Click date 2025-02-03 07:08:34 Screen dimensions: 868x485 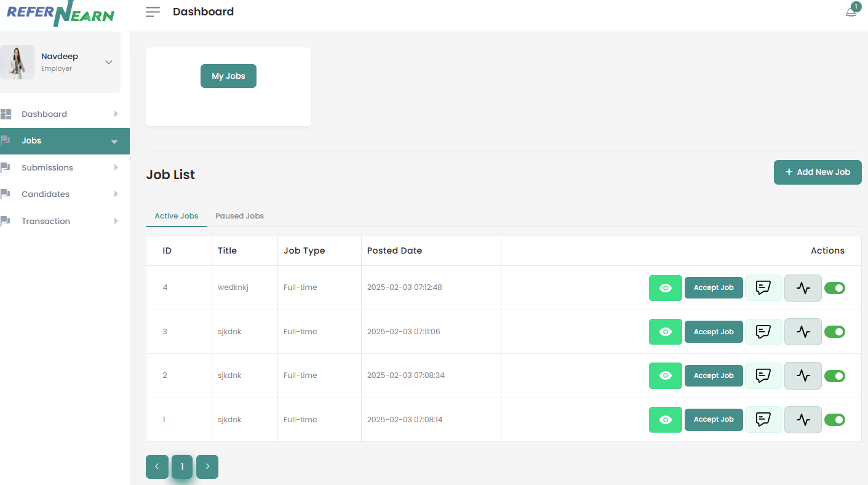[x=405, y=375]
